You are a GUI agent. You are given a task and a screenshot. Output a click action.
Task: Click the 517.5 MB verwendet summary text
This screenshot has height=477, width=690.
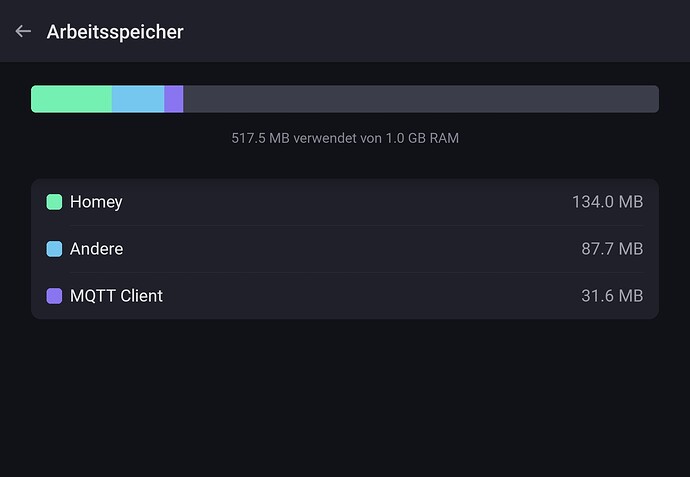(345, 138)
